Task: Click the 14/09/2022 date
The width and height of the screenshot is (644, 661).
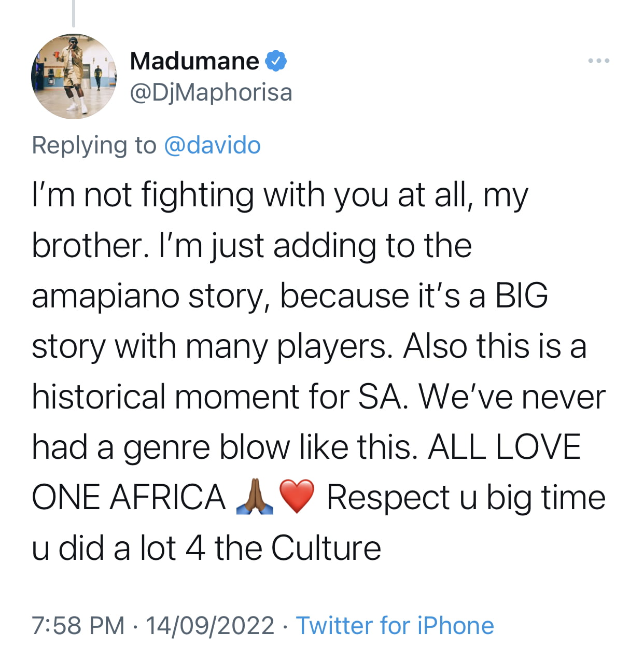Action: 210,625
